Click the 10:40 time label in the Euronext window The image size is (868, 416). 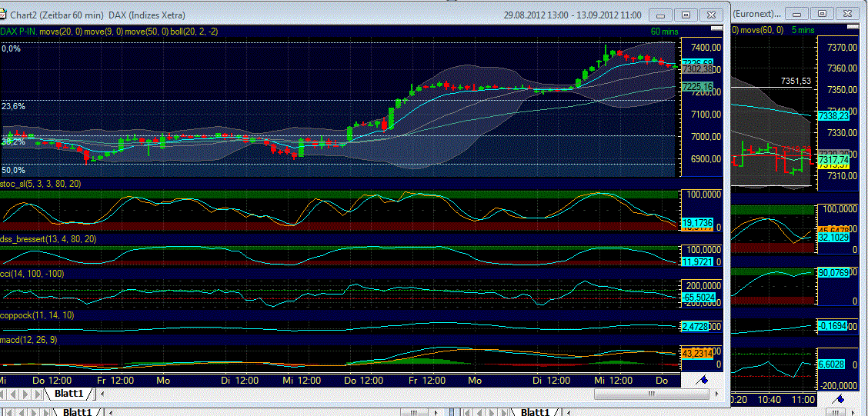click(x=769, y=399)
